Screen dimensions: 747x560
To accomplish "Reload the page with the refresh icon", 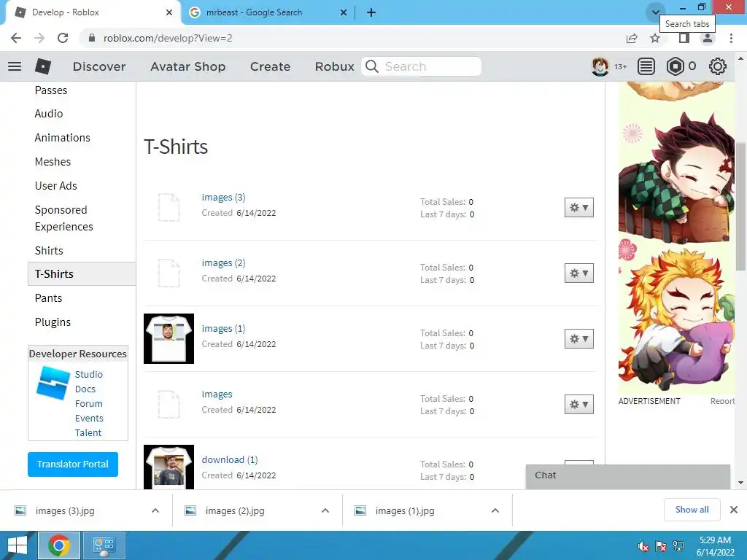I will click(x=63, y=38).
